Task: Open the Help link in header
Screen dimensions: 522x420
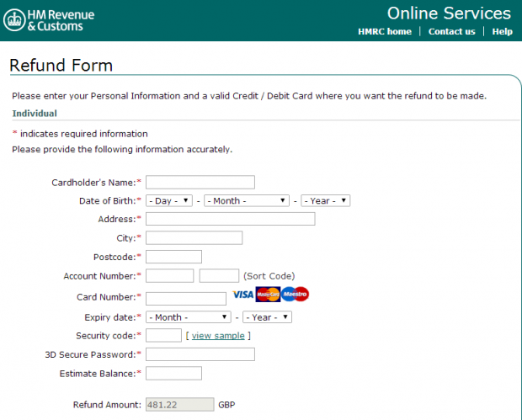Action: (503, 32)
